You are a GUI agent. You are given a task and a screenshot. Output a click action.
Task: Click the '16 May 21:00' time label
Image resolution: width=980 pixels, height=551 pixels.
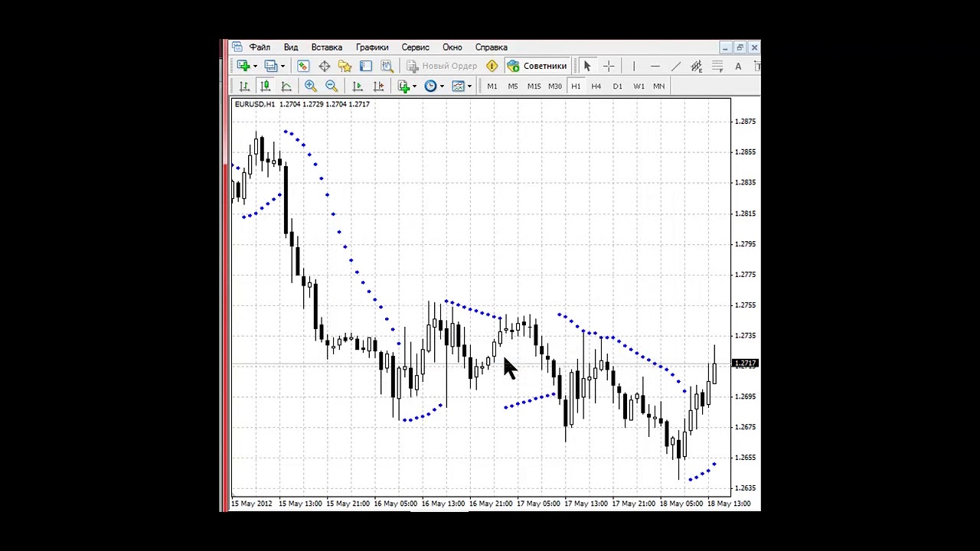pos(491,504)
